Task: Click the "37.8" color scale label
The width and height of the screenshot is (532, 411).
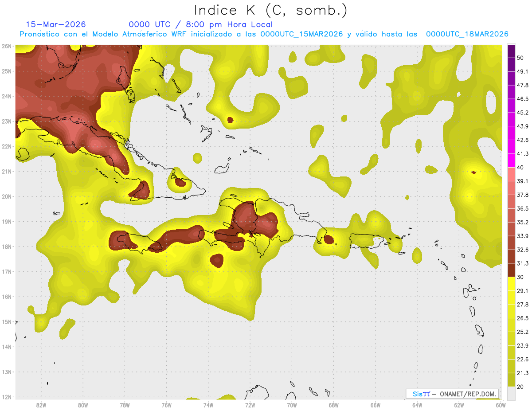Action: coord(523,195)
